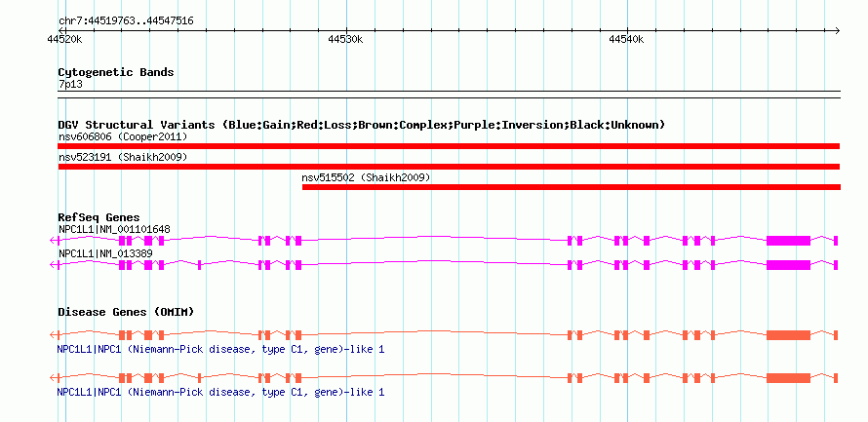Select the red bar under nsv523191
This screenshot has width=868, height=422.
pos(449,167)
